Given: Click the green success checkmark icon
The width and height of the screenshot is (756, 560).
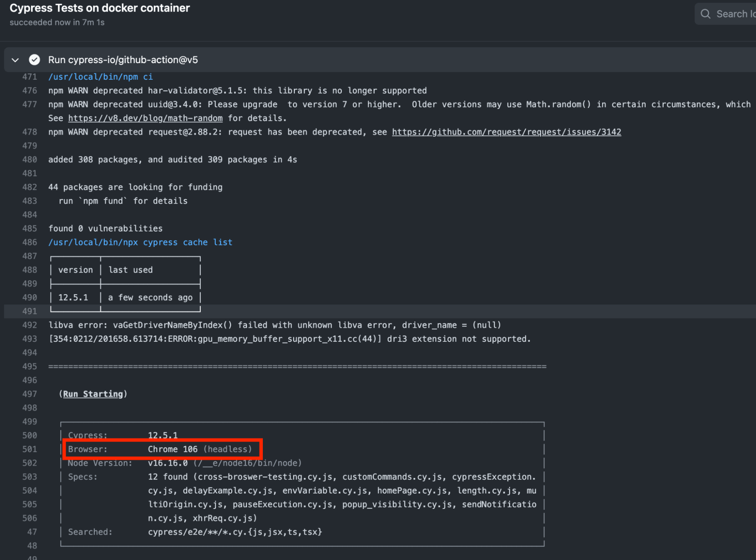Looking at the screenshot, I should (34, 60).
